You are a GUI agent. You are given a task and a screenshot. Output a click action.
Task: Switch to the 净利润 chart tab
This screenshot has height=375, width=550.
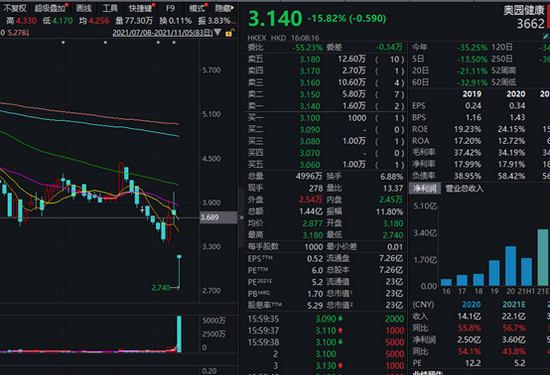pyautogui.click(x=425, y=189)
